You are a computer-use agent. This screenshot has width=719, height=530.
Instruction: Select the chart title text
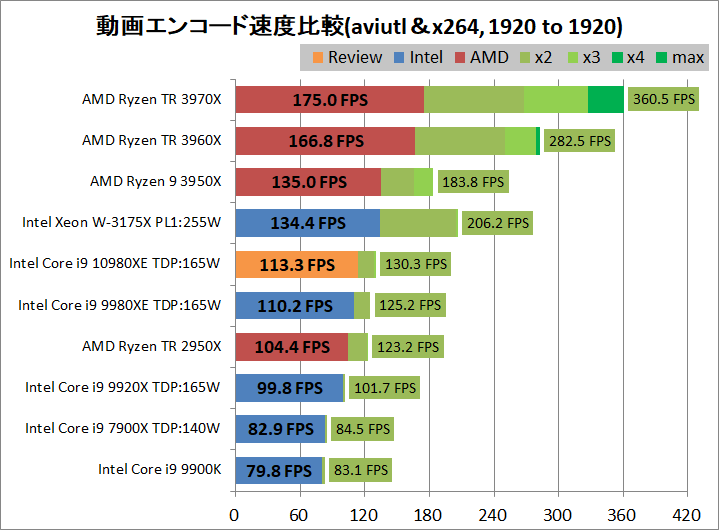[x=359, y=27]
